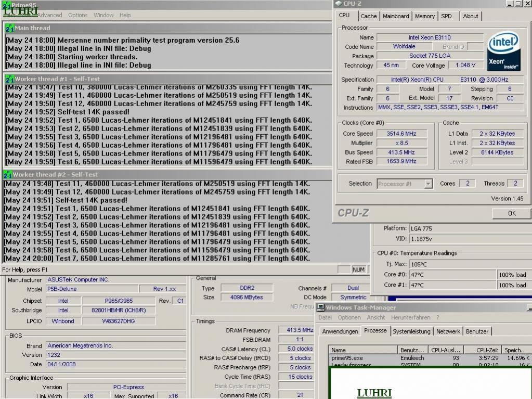This screenshot has width=532, height=399.
Task: Switch to Anwendungen tab in Task-Manager
Action: [340, 331]
